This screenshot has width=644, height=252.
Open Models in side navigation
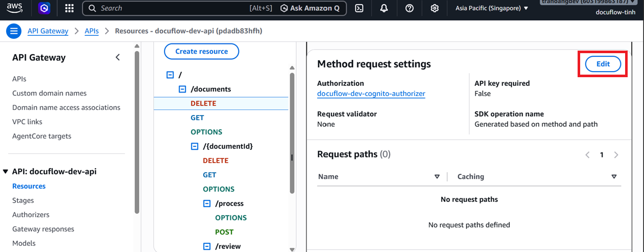tap(24, 243)
